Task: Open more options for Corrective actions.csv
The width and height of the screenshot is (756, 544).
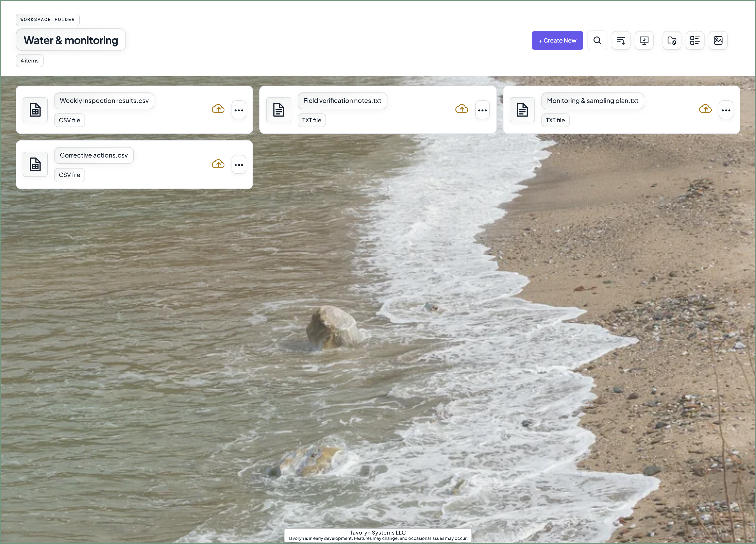Action: [x=239, y=165]
